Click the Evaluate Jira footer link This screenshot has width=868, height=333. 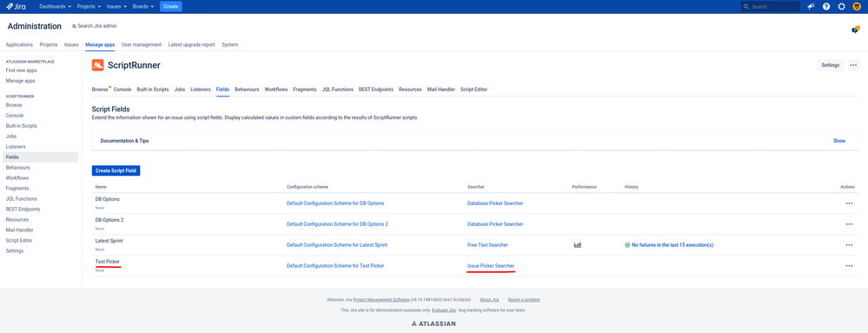444,310
